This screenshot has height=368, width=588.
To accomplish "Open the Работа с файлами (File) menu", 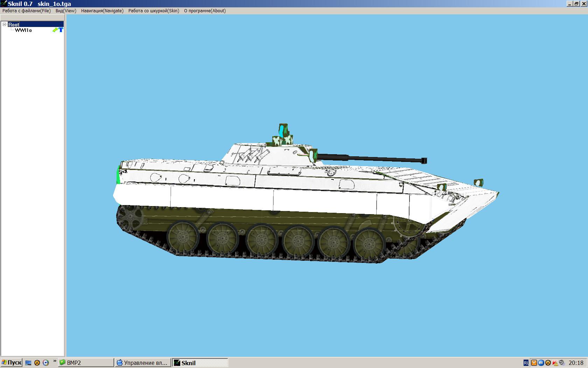I will point(27,11).
